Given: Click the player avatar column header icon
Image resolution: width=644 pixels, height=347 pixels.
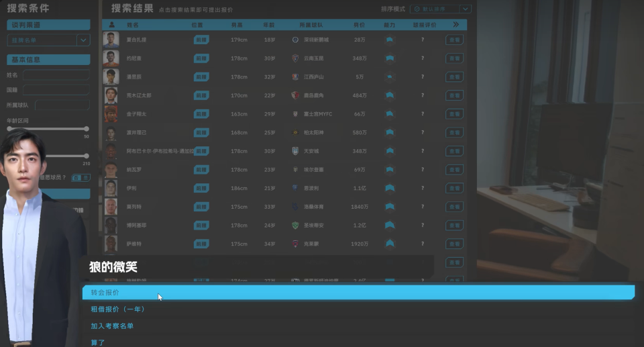Looking at the screenshot, I should 112,25.
